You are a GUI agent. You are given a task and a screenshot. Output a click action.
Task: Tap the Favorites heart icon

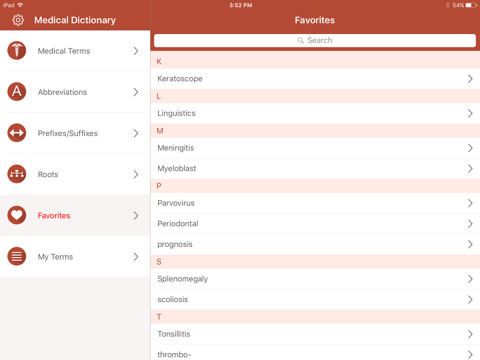click(x=17, y=215)
